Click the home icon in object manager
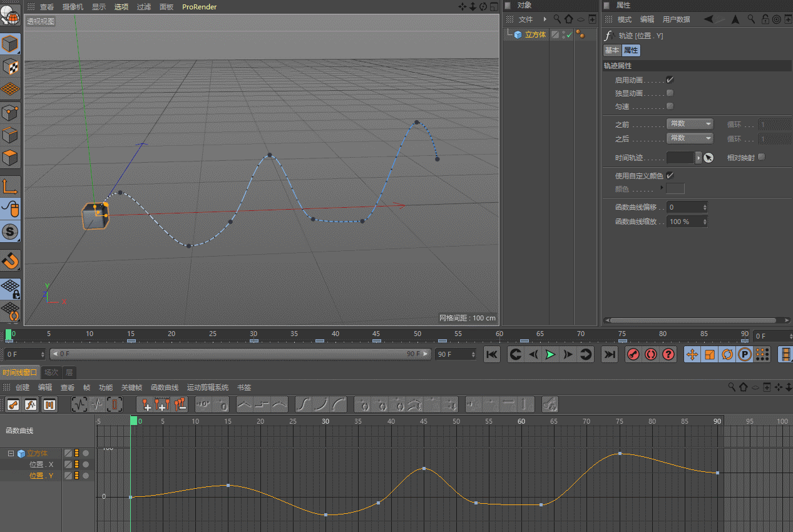The height and width of the screenshot is (532, 793). 568,19
